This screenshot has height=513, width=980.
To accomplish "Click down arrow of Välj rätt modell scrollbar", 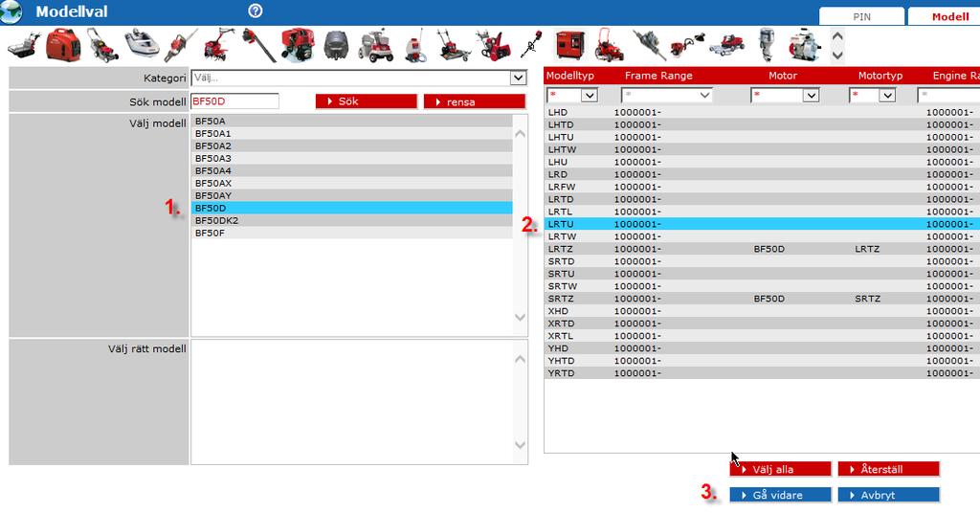I will [x=520, y=445].
